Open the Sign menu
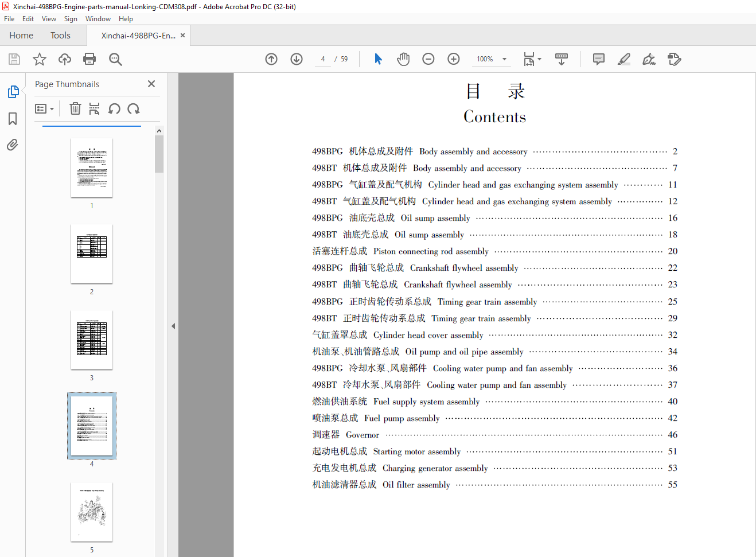Viewport: 756px width, 557px height. click(71, 19)
